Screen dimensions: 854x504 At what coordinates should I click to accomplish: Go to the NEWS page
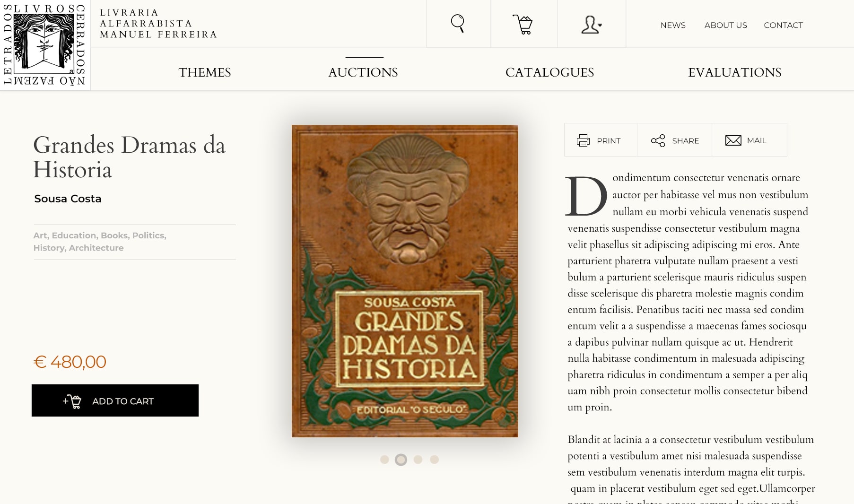[x=673, y=25]
